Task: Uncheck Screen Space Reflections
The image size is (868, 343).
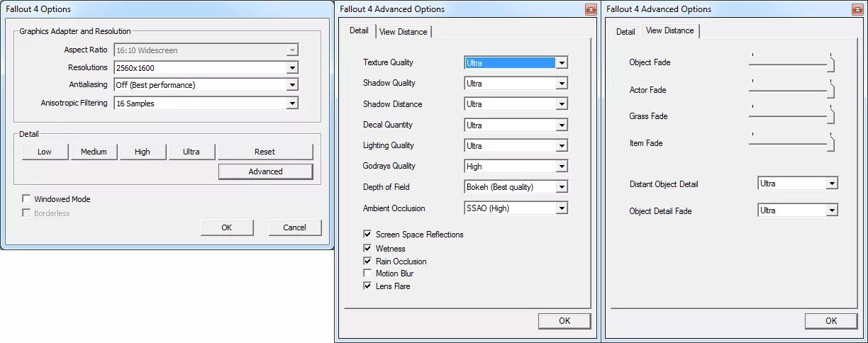Action: click(x=367, y=234)
